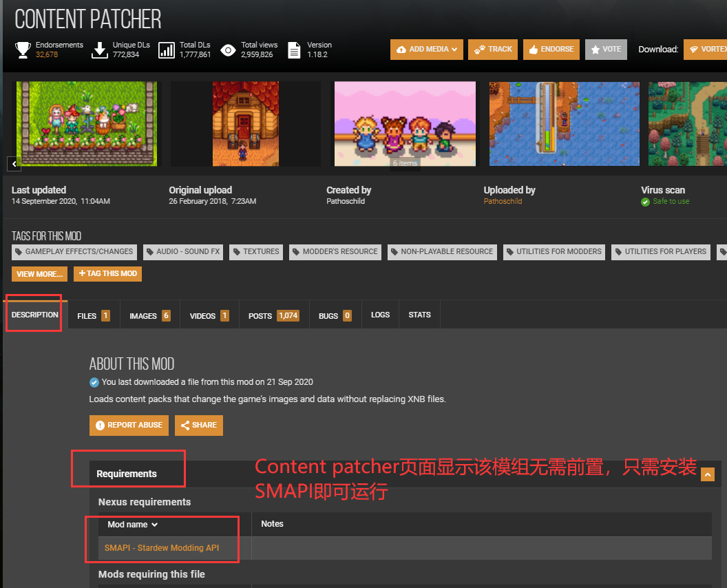Endorse this mod

click(551, 49)
